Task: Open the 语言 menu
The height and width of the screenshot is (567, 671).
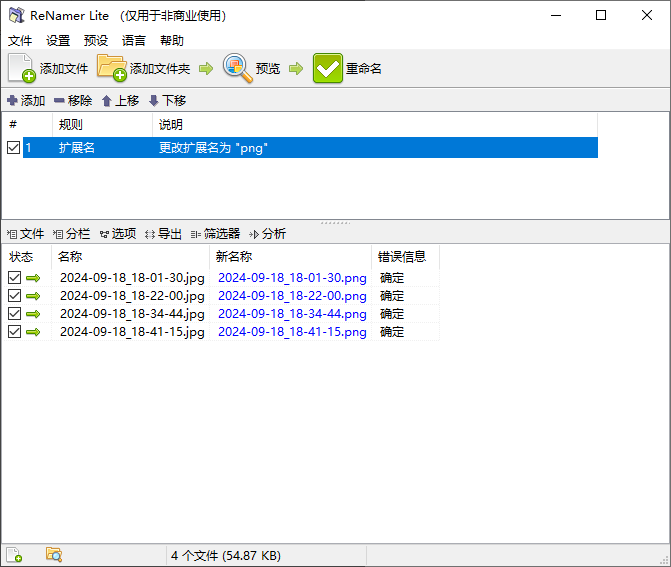Action: pos(134,41)
